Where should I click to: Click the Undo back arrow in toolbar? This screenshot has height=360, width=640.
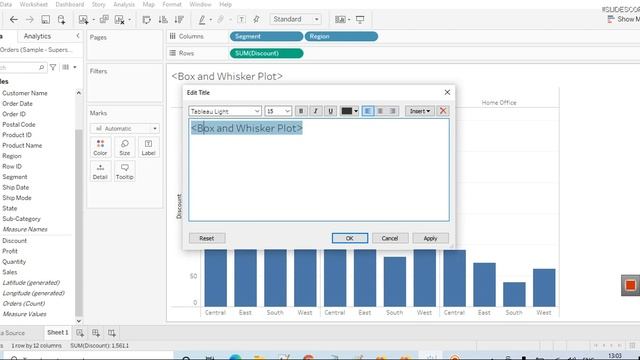coord(13,20)
